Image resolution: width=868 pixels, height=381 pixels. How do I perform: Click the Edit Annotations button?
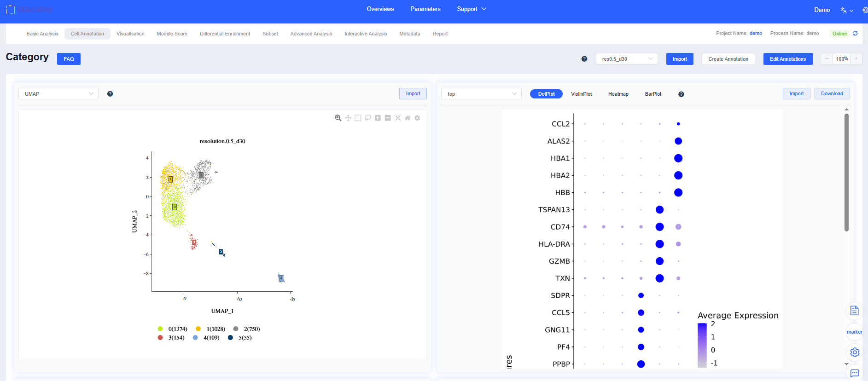[x=787, y=59]
